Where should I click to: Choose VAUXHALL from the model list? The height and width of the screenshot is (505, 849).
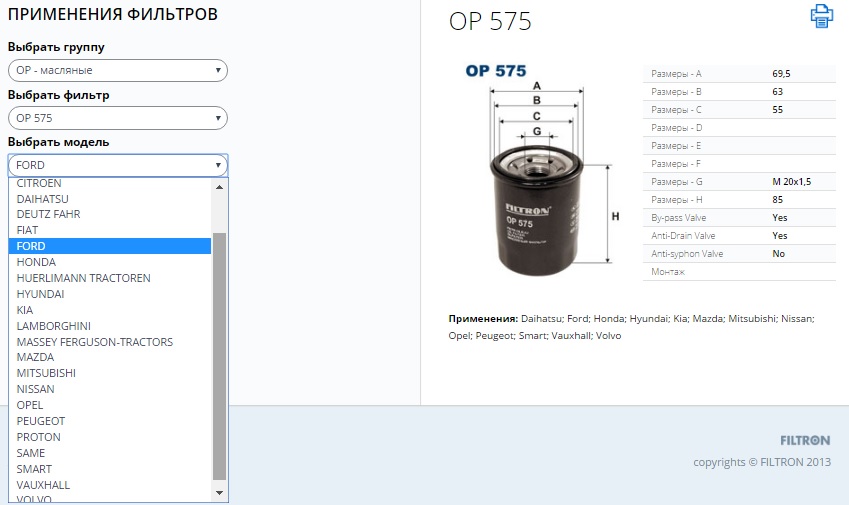coord(109,485)
